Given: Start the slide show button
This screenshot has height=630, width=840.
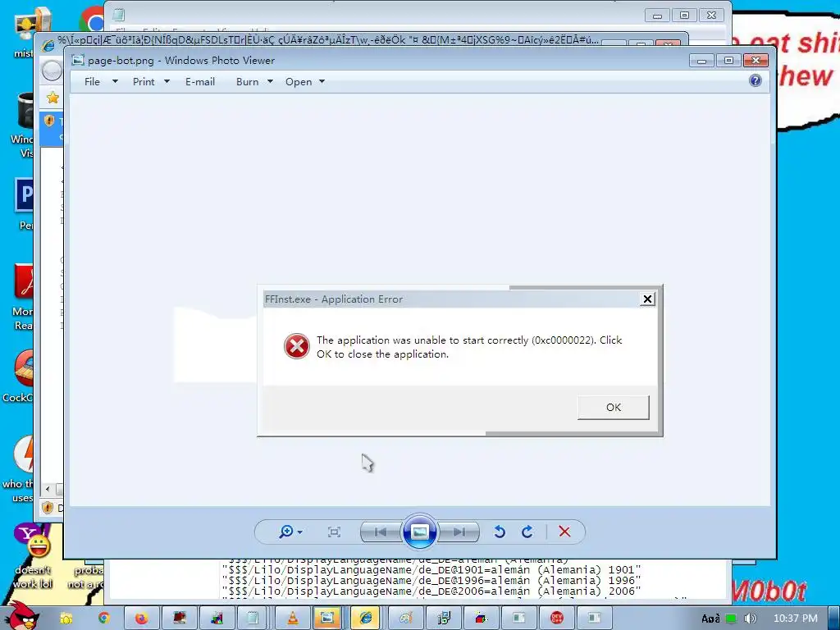Looking at the screenshot, I should 419,532.
